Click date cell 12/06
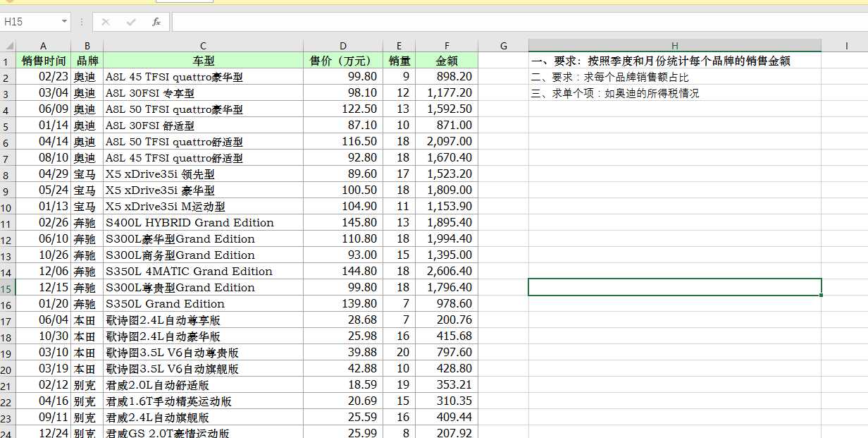This screenshot has height=438, width=868. pos(43,272)
